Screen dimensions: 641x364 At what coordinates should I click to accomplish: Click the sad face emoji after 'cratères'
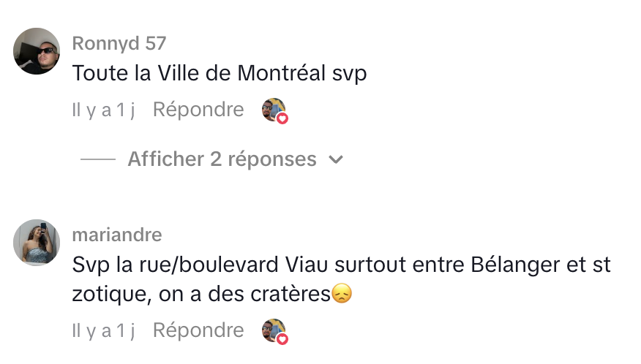tap(342, 295)
